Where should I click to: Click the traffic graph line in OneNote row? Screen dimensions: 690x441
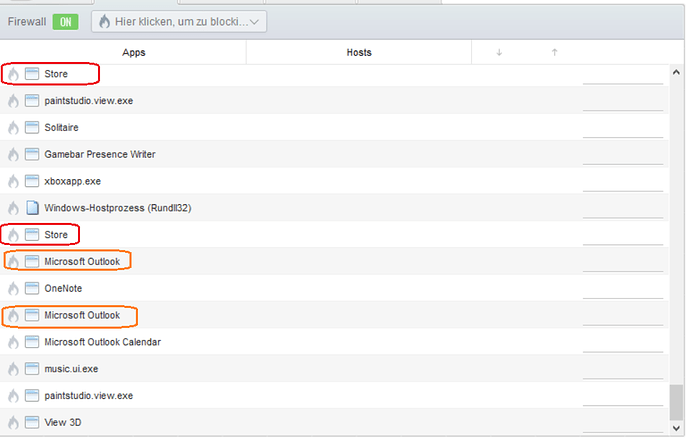pos(622,297)
